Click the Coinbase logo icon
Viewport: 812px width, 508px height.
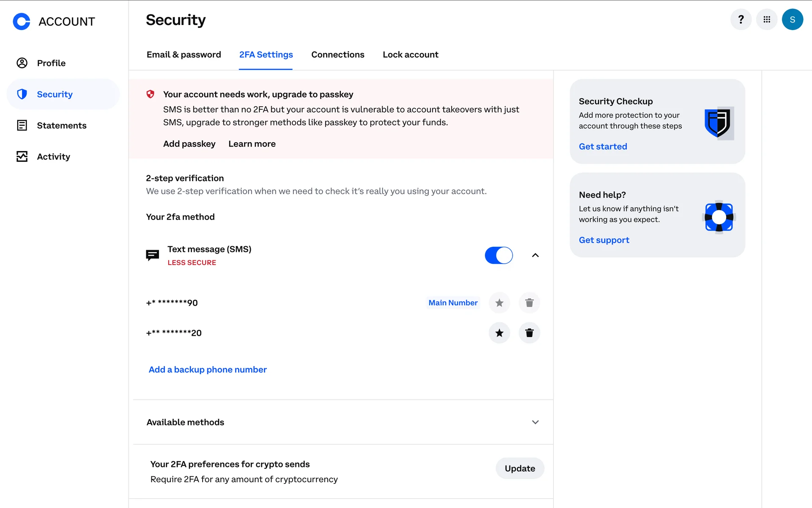[22, 22]
